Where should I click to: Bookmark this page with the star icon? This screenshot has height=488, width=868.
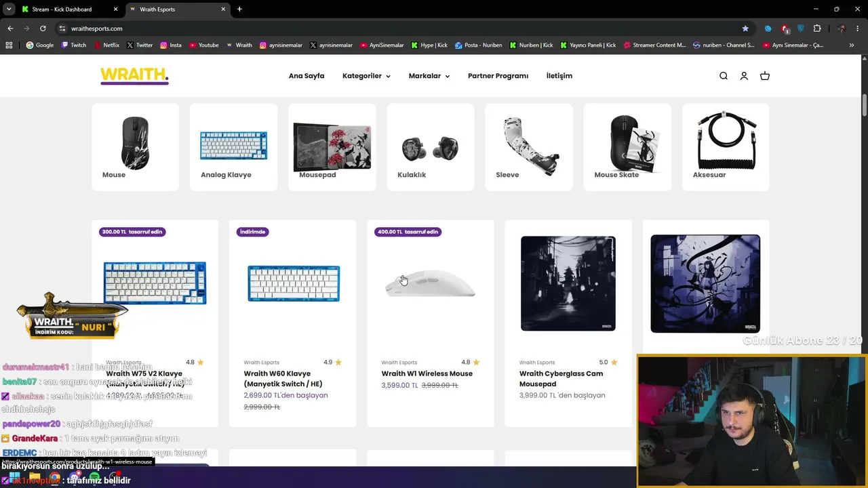(745, 28)
